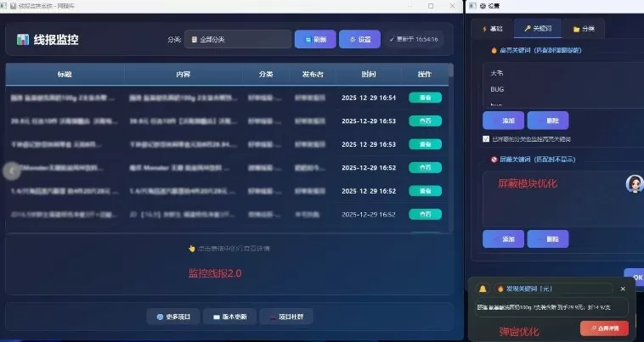The width and height of the screenshot is (644, 342).
Task: Open settings with the 设置 button
Action: (x=359, y=39)
